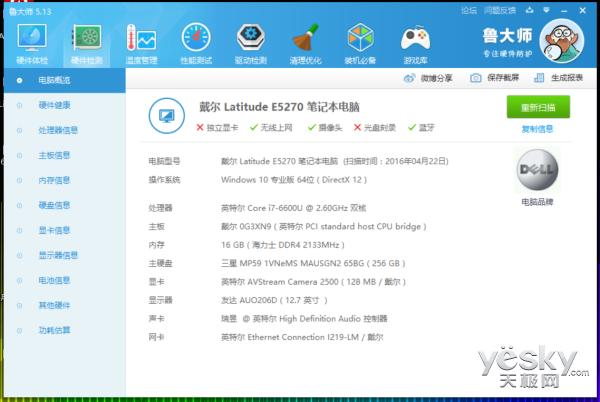Open the skin icon in title bar
600x402 pixels.
pyautogui.click(x=530, y=10)
